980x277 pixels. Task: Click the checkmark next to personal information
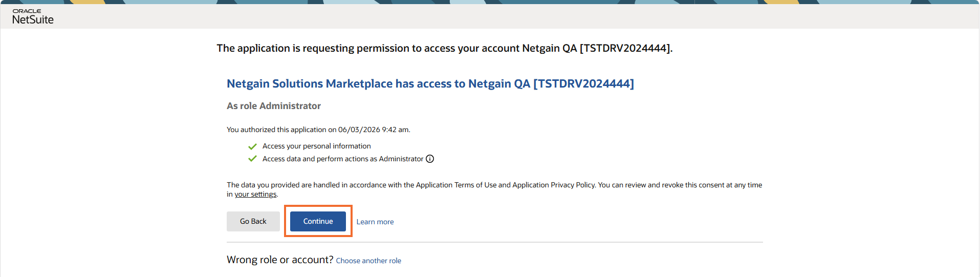pyautogui.click(x=252, y=146)
